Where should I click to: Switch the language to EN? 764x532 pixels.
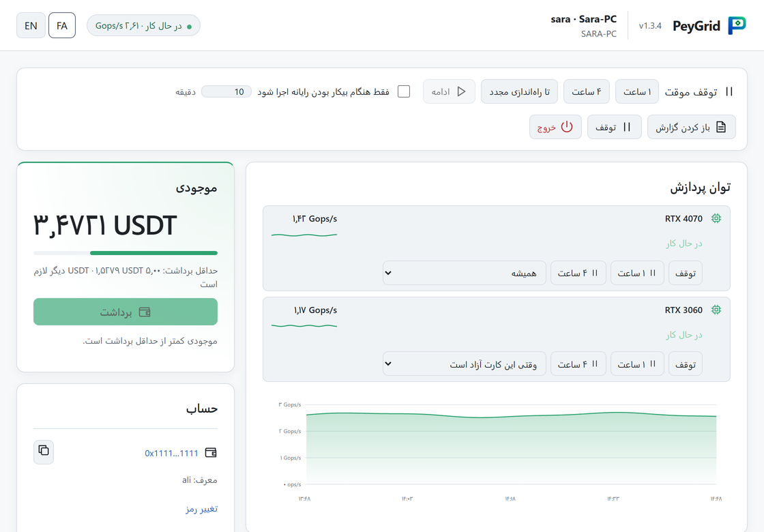pos(31,25)
